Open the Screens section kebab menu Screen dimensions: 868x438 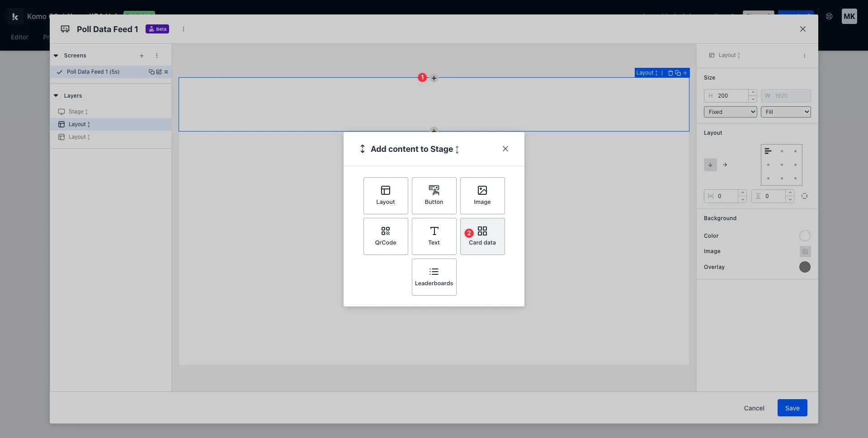157,56
